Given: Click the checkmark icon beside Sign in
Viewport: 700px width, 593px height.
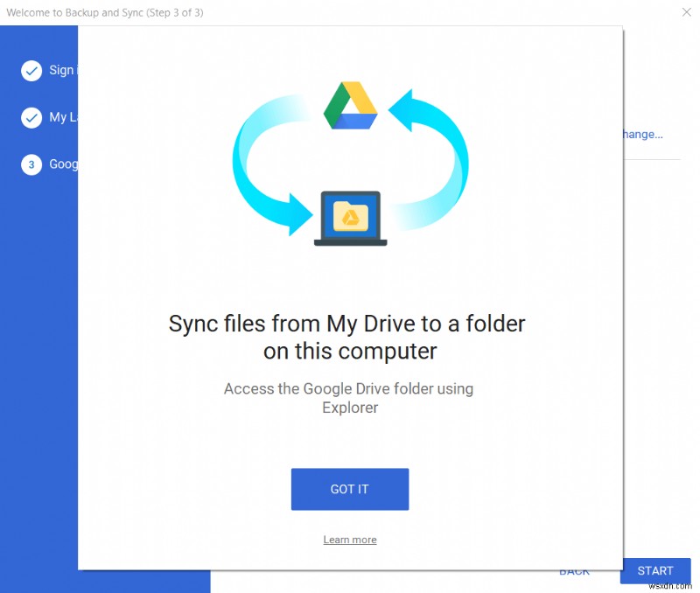Looking at the screenshot, I should [33, 70].
